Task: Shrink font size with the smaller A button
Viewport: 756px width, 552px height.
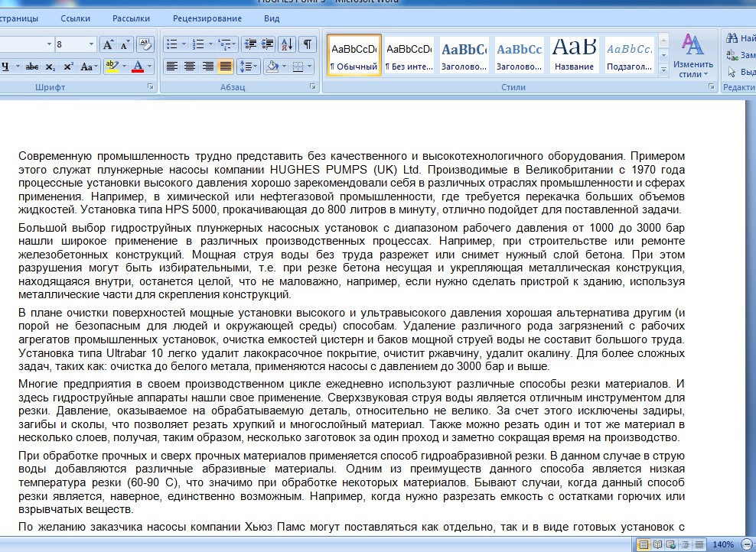Action: (x=125, y=45)
